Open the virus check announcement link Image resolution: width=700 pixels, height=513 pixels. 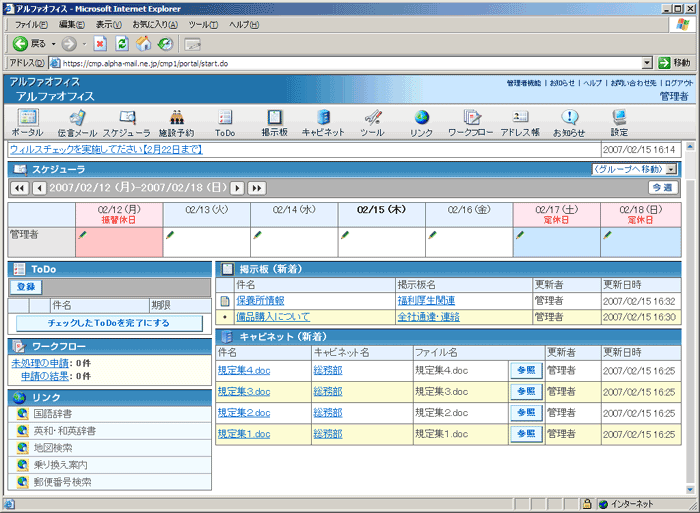[106, 149]
